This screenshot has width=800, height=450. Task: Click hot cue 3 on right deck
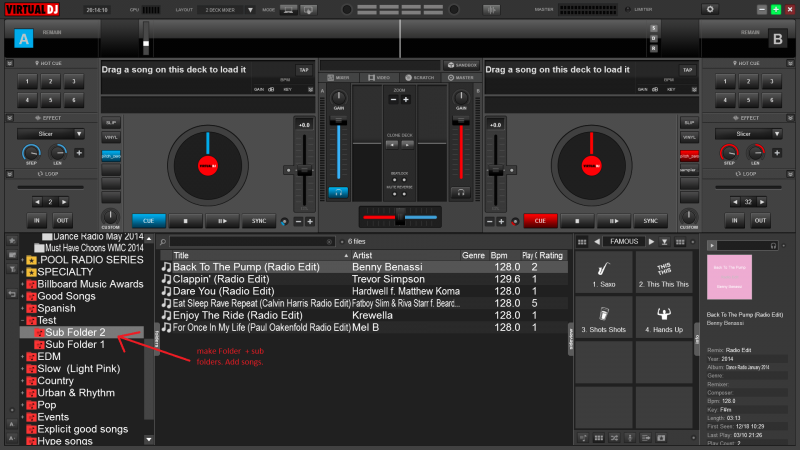click(771, 81)
